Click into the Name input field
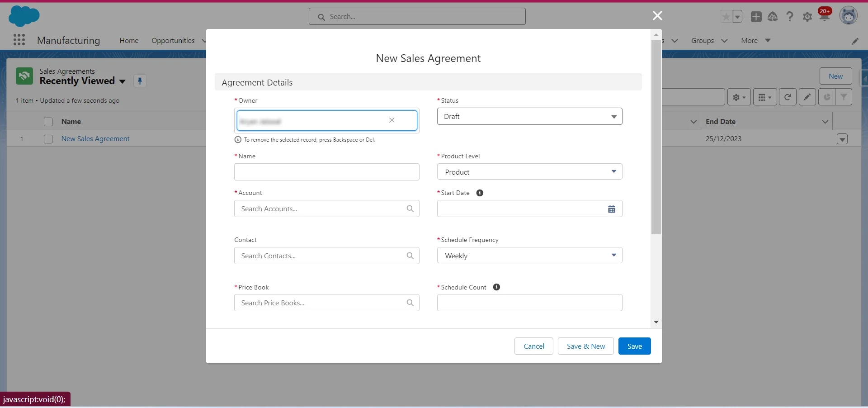The height and width of the screenshot is (408, 868). tap(326, 172)
